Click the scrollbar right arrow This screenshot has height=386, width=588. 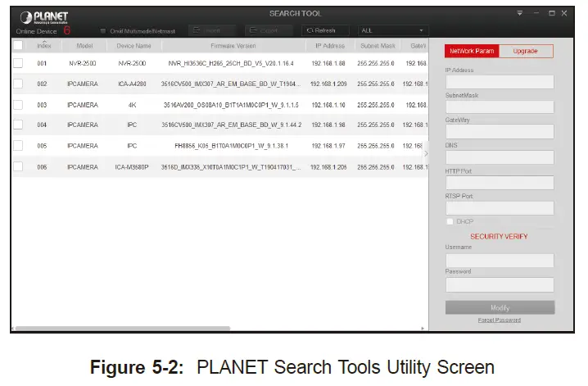[423, 329]
